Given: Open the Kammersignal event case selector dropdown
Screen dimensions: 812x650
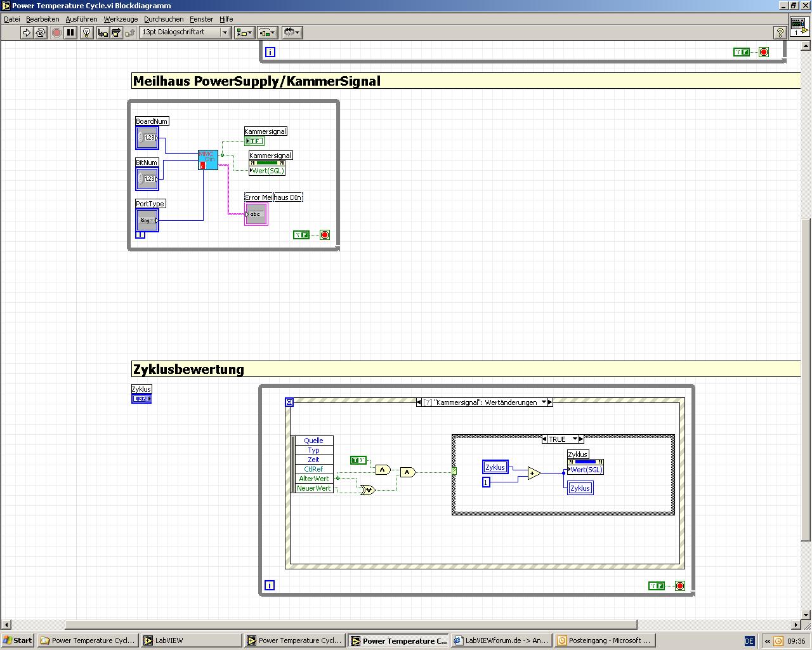Looking at the screenshot, I should pyautogui.click(x=544, y=402).
